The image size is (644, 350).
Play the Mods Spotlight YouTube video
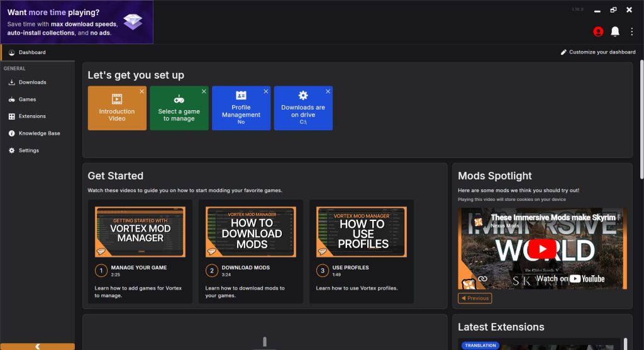click(542, 249)
